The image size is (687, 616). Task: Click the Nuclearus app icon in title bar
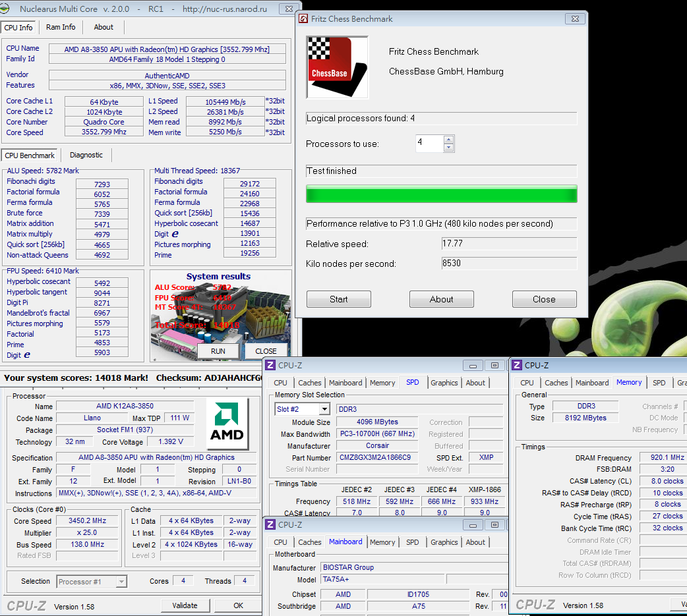click(5, 9)
